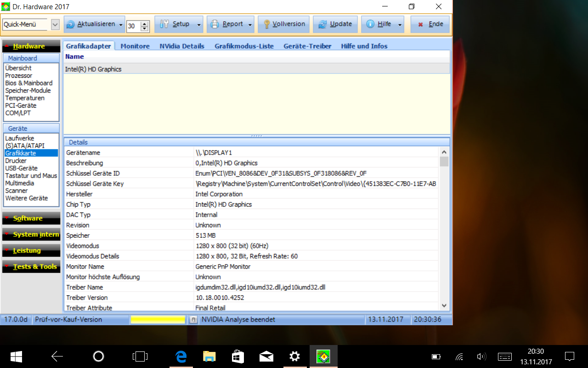Click the details scrollbar up arrow
This screenshot has height=368, width=588.
tap(444, 152)
